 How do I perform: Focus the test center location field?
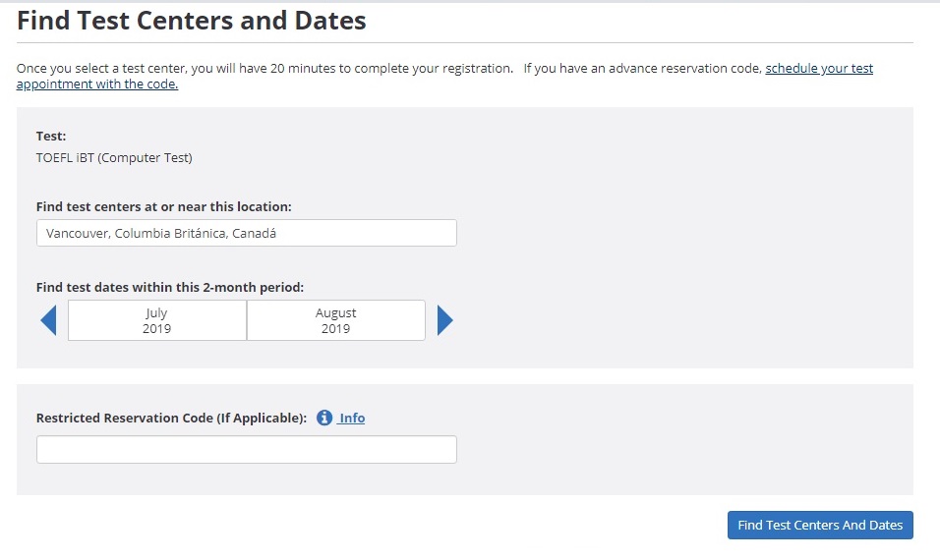(x=246, y=233)
